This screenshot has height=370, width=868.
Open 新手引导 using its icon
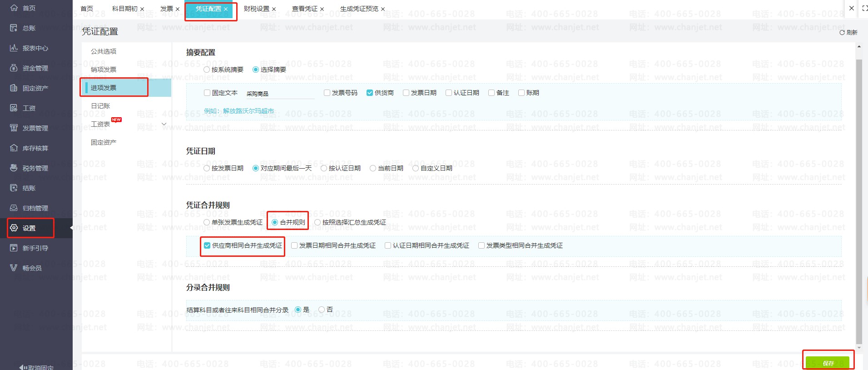pyautogui.click(x=14, y=248)
